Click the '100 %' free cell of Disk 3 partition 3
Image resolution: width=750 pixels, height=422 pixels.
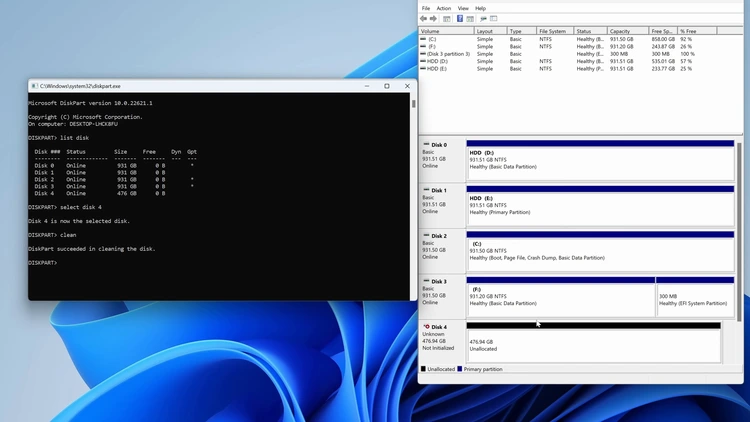click(687, 54)
